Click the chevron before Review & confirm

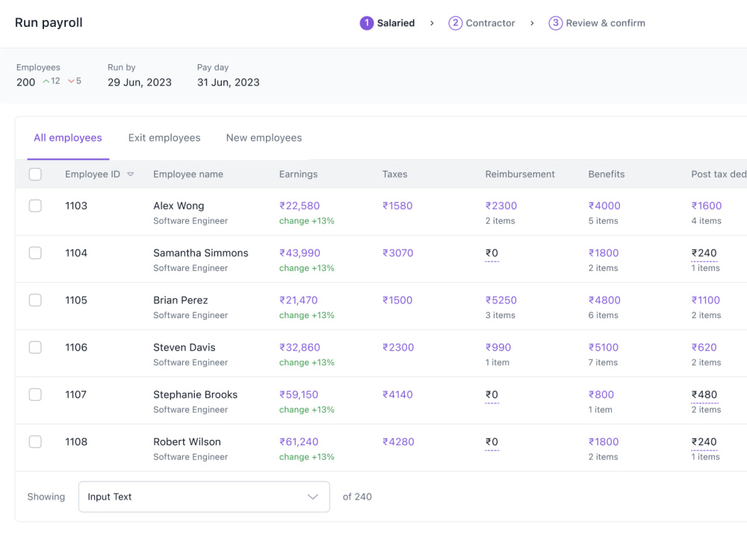coord(532,23)
